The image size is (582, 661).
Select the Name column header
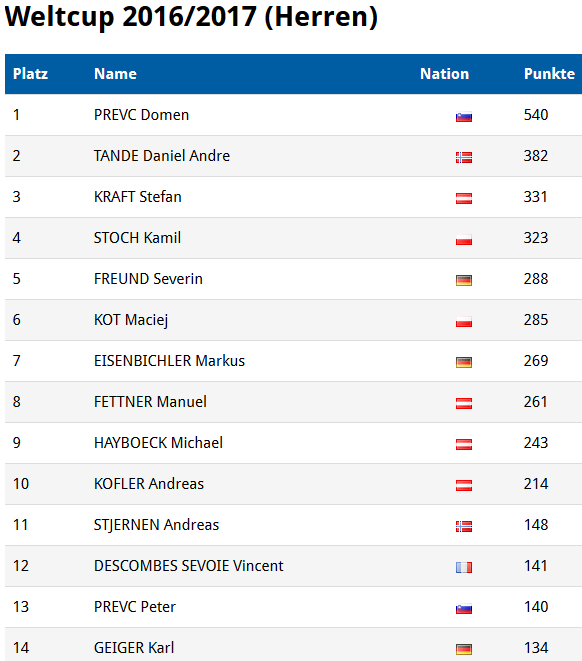point(115,74)
